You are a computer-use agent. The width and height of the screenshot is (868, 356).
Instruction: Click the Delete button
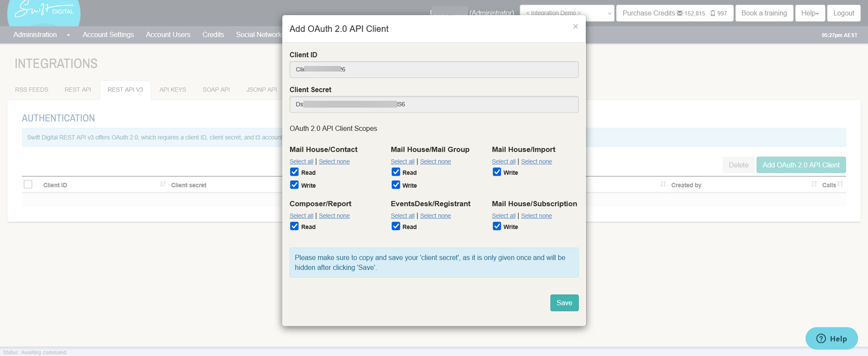coord(738,165)
